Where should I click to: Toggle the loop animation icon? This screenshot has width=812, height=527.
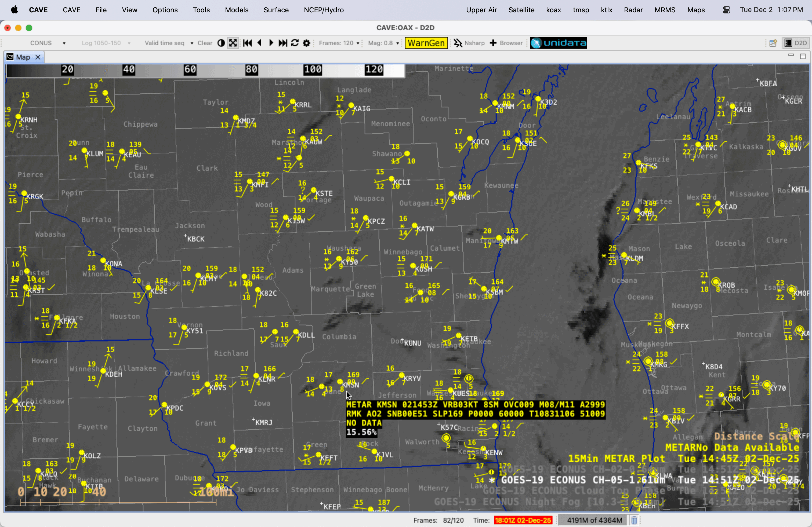[x=295, y=43]
